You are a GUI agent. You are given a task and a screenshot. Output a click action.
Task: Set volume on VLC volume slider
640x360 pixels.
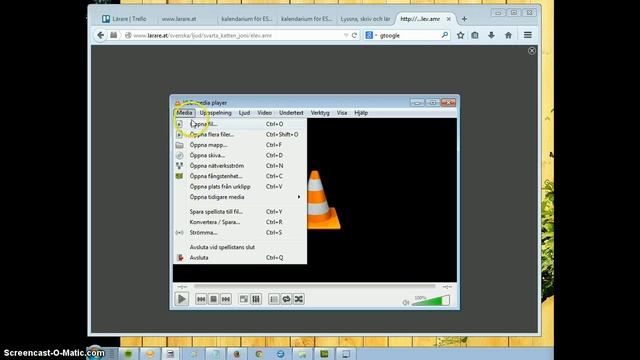coord(431,301)
